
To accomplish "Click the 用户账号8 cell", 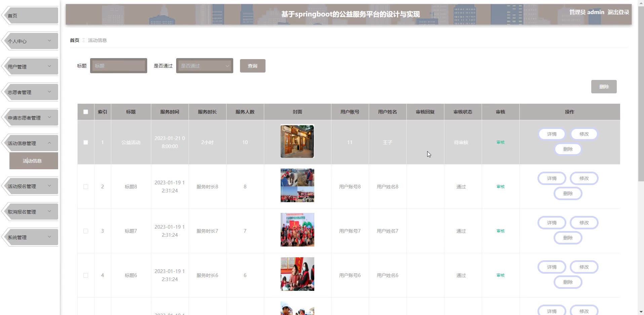I will click(350, 187).
